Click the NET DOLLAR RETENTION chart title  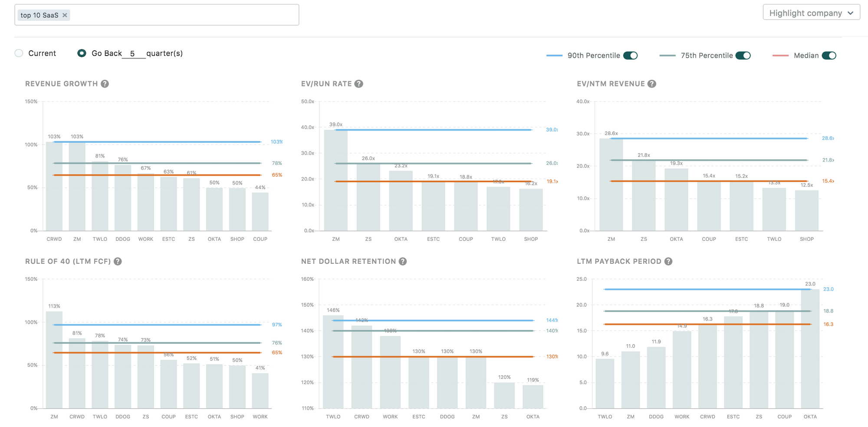[x=349, y=261]
